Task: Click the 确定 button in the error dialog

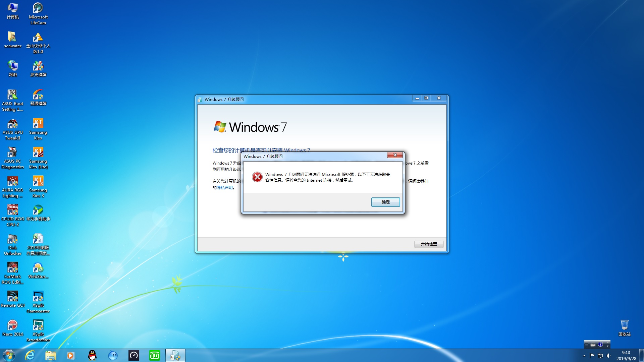Action: coord(385,202)
